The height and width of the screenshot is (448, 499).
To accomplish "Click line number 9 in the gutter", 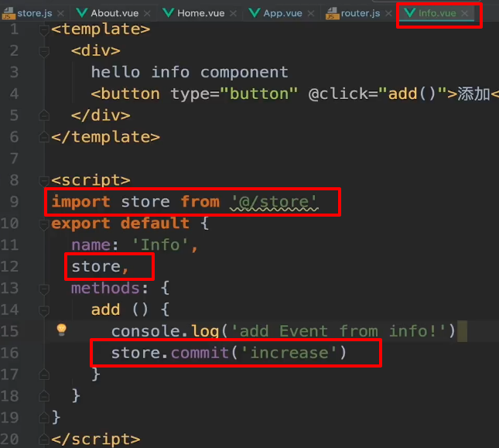I will point(15,202).
